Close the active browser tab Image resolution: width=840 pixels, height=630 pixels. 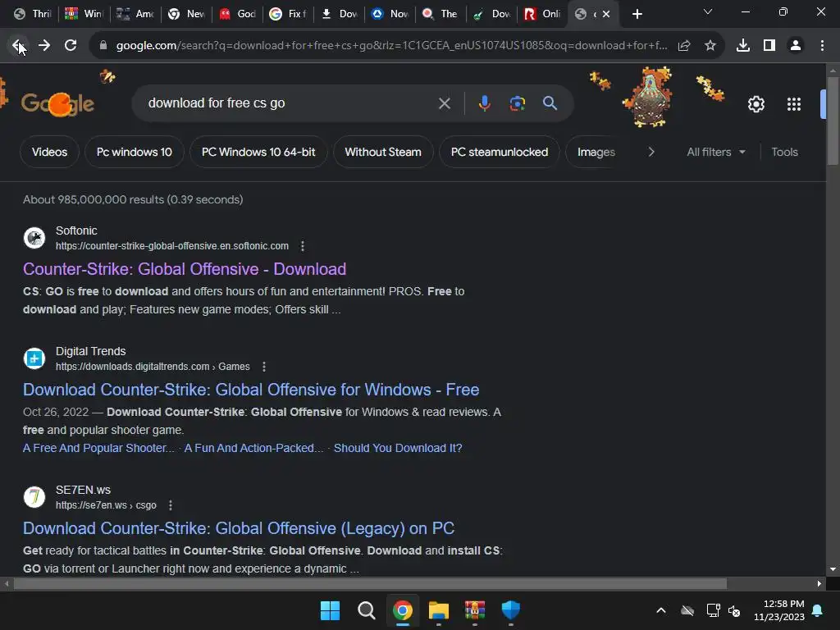coord(606,14)
